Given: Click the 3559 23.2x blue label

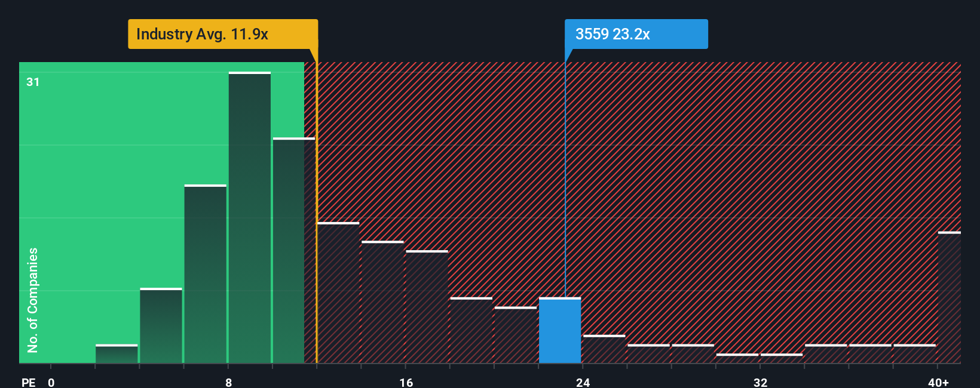Looking at the screenshot, I should click(636, 34).
